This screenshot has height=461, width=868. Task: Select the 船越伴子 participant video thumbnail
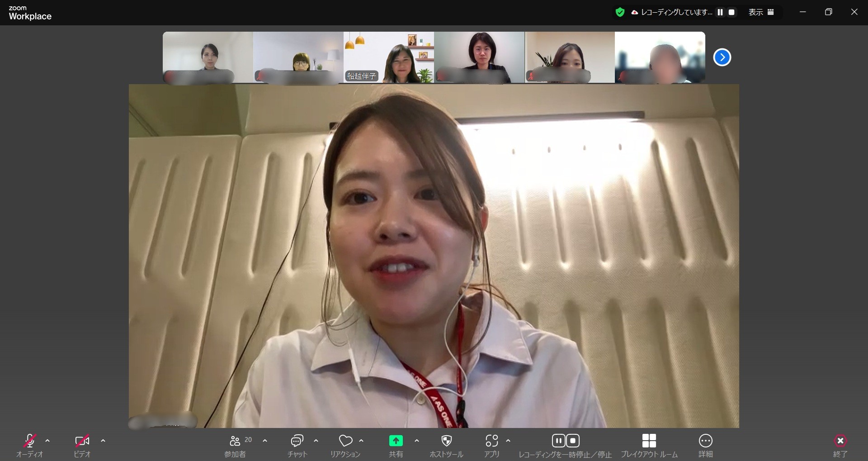coord(389,57)
